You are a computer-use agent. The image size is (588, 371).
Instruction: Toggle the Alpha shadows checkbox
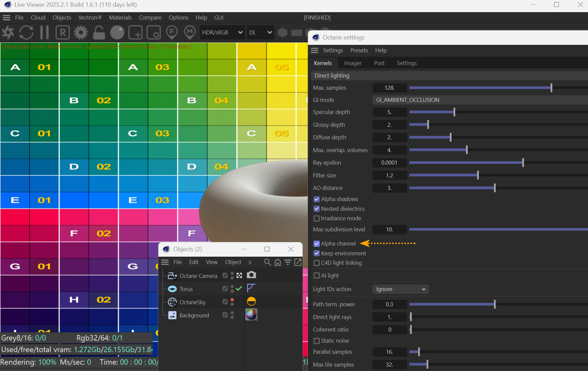point(317,199)
